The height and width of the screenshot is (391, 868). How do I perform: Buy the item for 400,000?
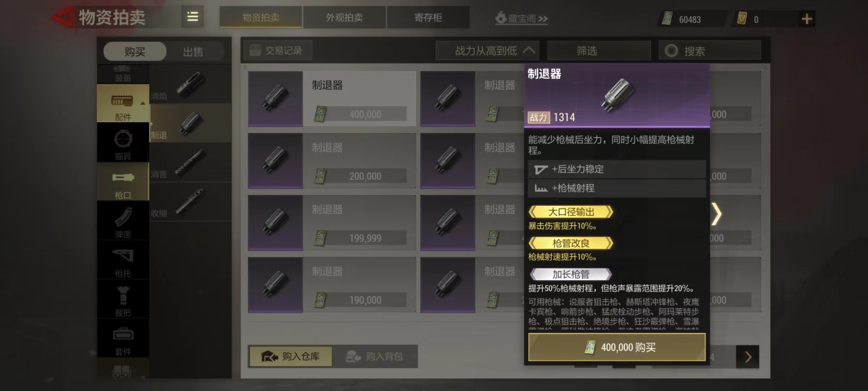click(617, 347)
